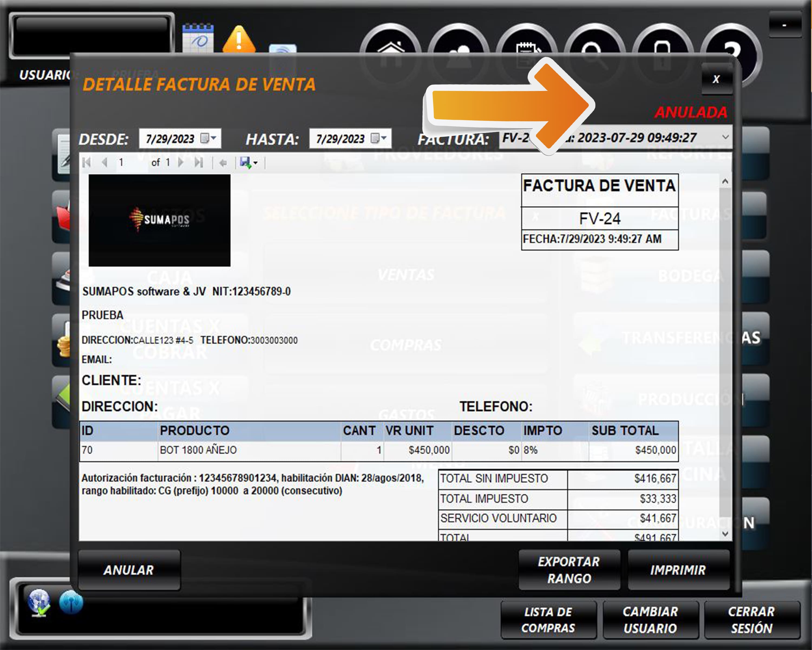Open LISTA DE COMPRAS
The height and width of the screenshot is (650, 812).
tap(548, 620)
